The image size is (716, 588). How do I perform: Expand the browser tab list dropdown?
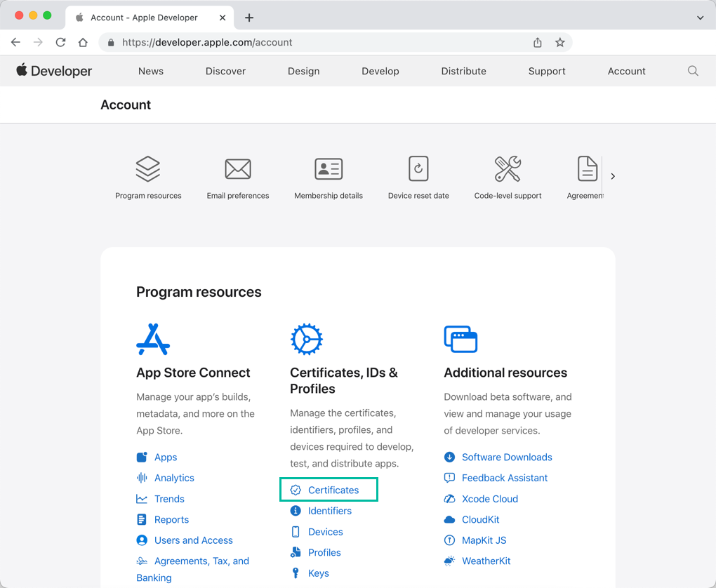point(700,18)
